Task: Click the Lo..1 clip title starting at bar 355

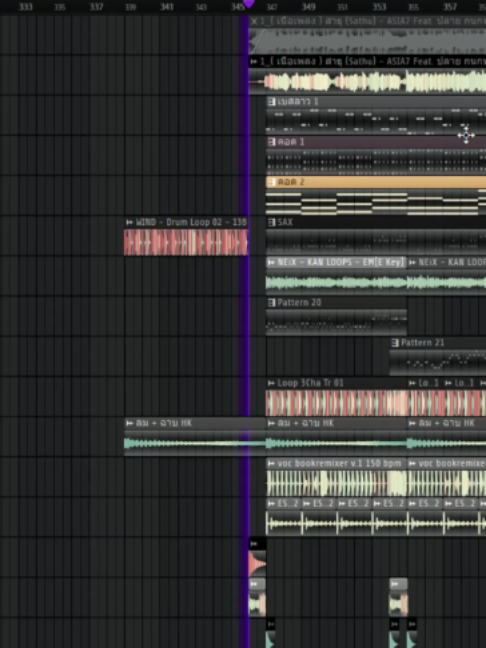Action: point(428,383)
